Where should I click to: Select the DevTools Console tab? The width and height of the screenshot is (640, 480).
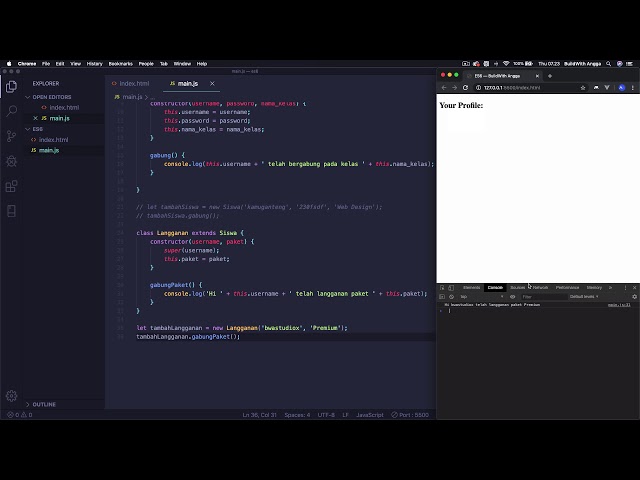[495, 288]
